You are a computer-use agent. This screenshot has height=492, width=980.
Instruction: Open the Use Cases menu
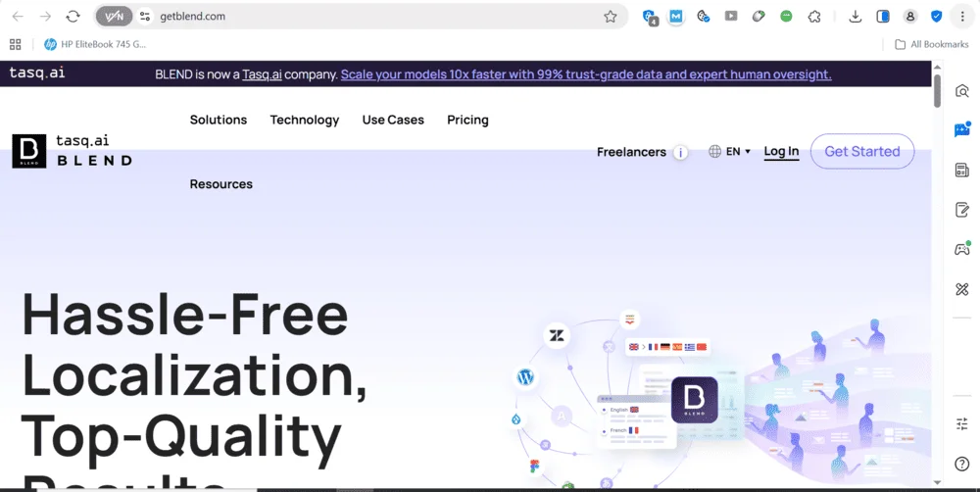393,120
